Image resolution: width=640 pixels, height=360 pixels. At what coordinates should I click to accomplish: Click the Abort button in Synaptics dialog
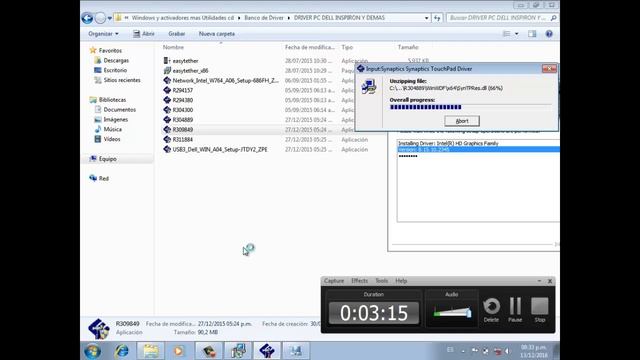click(462, 121)
